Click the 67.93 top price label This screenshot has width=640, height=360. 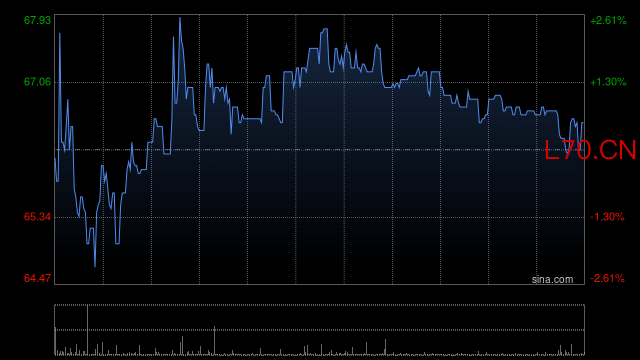tap(37, 20)
